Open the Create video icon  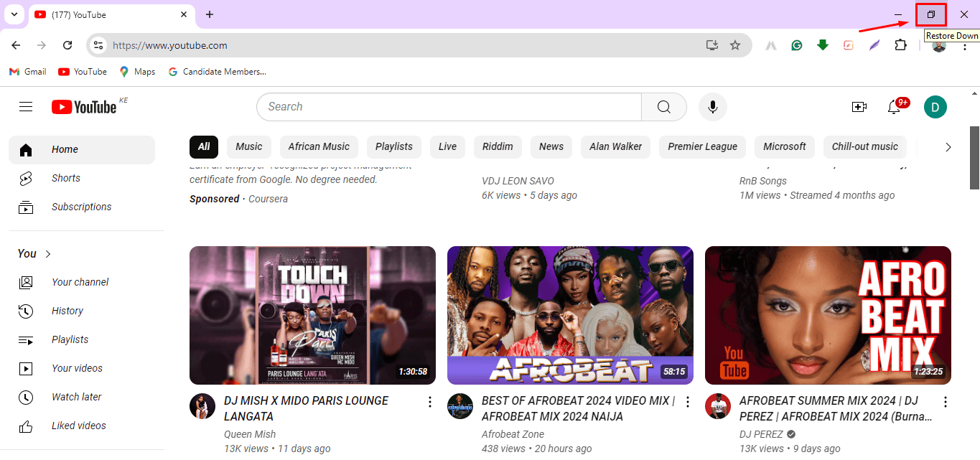[859, 107]
